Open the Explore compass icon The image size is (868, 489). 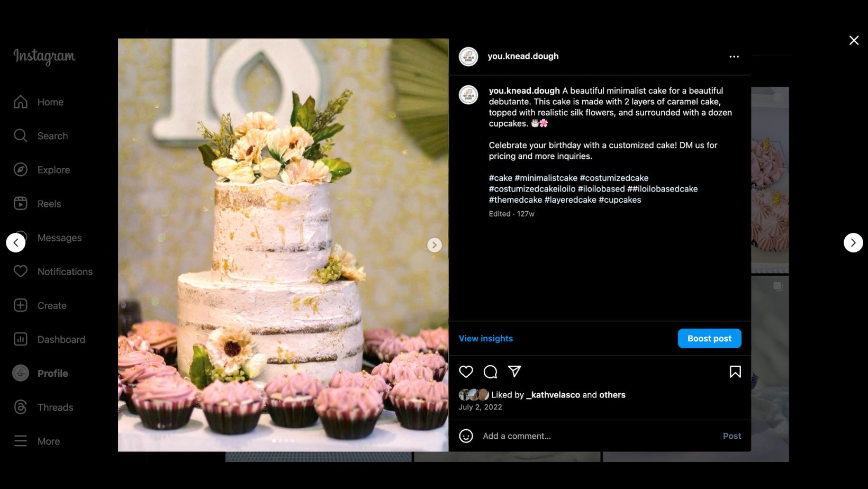click(21, 169)
